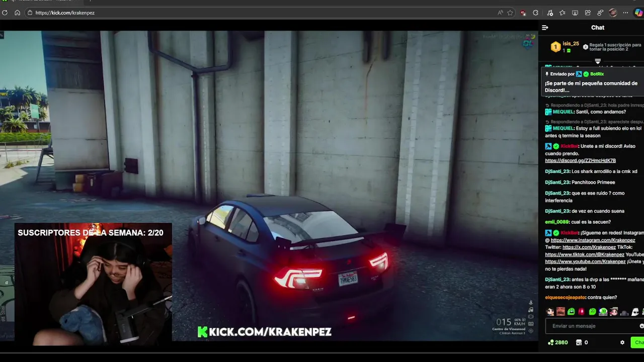Click the DjSanti_23 username on Panchitooo Primeee
The width and height of the screenshot is (644, 362).
[557, 182]
